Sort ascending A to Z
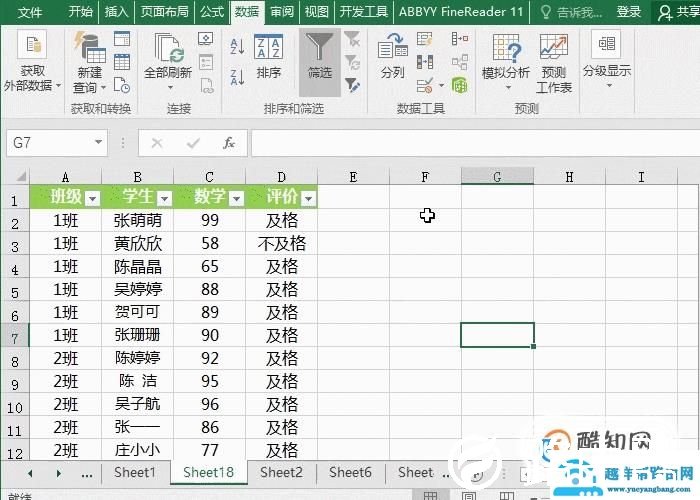Screen dimensions: 700x500 [x=237, y=46]
